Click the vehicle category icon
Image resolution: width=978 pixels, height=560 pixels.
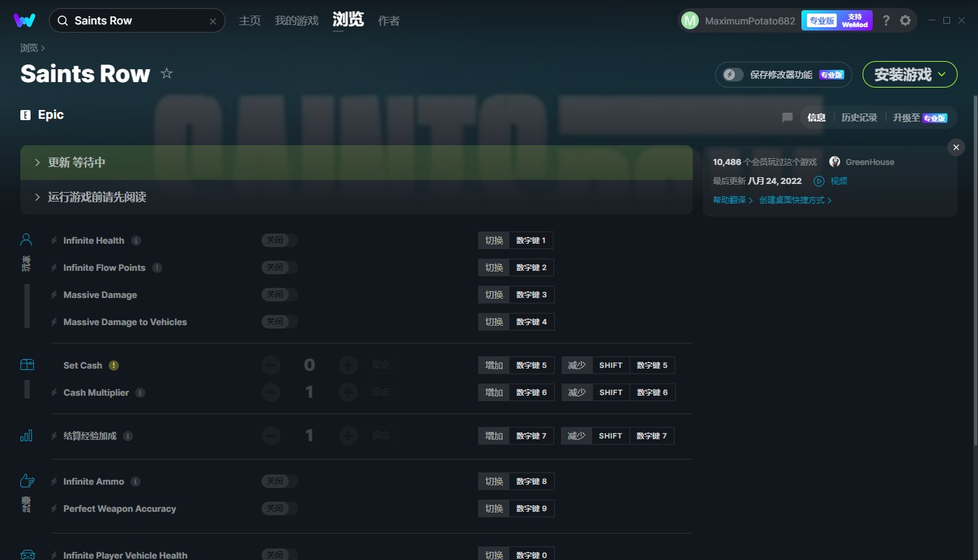pyautogui.click(x=27, y=555)
